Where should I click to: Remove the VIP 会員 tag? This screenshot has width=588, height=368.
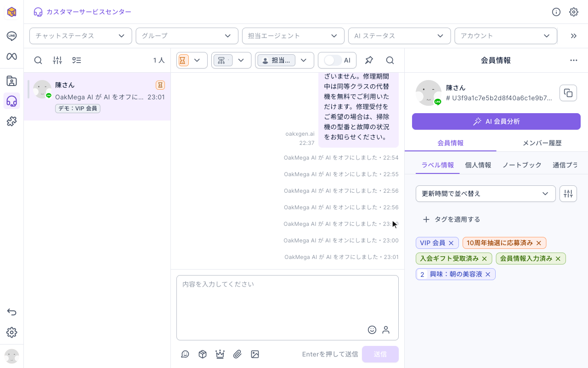point(451,243)
